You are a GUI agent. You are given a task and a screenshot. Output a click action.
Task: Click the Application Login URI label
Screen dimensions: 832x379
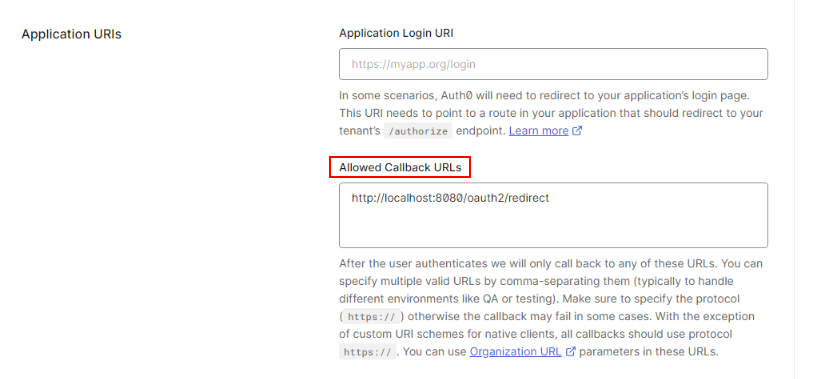(x=396, y=33)
